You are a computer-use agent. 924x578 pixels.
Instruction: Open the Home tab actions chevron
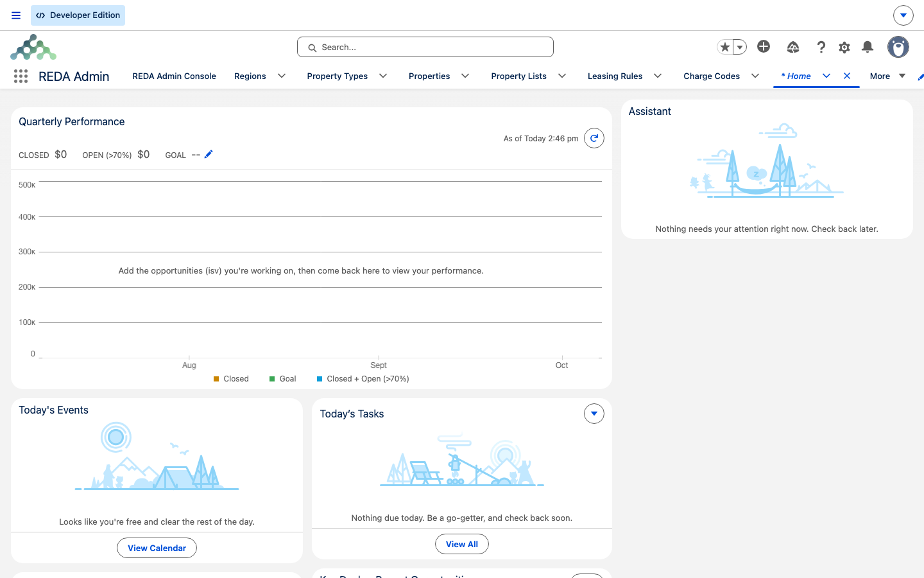[826, 76]
